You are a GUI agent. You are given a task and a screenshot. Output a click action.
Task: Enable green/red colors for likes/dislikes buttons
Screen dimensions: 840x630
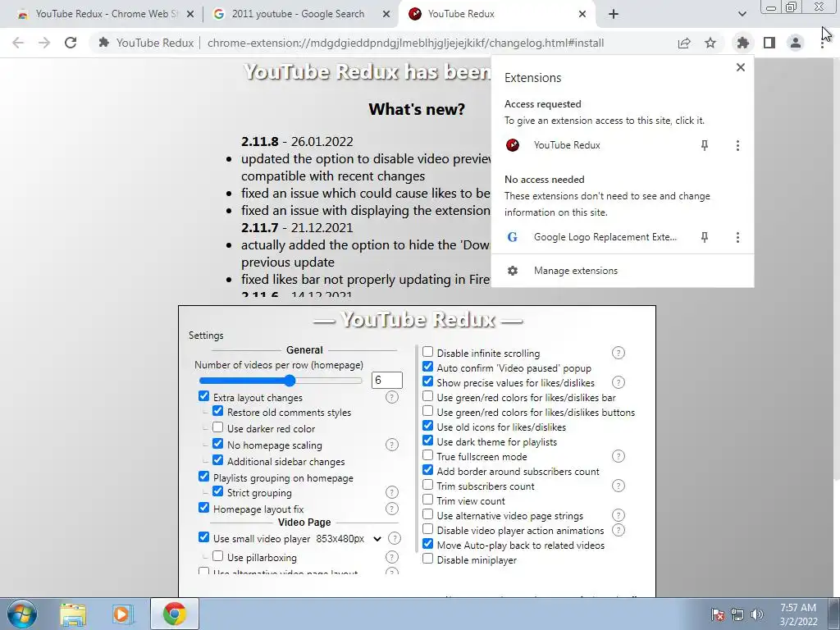427,411
